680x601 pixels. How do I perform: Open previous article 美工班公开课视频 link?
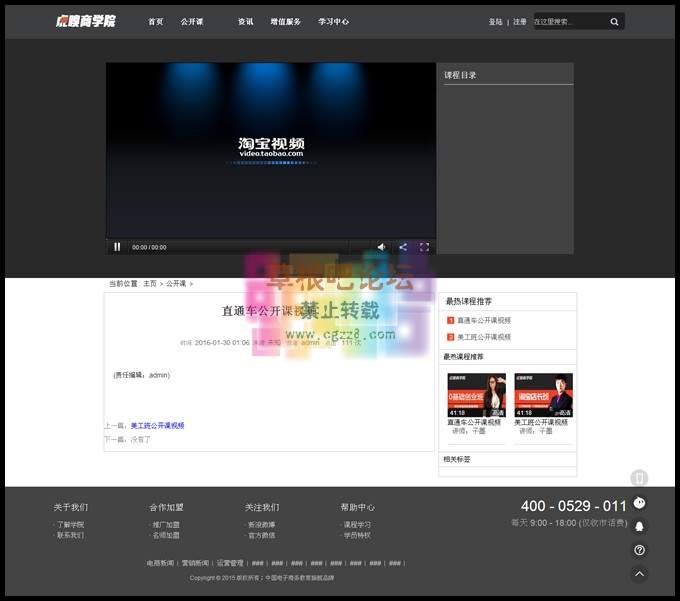click(157, 425)
